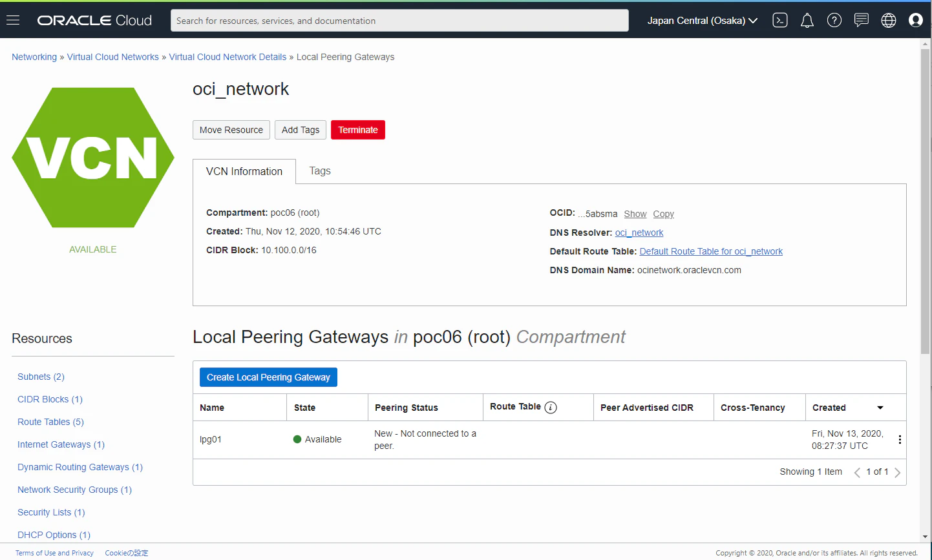
Task: Click the CIDR Block value 10.100.0.0/16
Action: tap(289, 250)
